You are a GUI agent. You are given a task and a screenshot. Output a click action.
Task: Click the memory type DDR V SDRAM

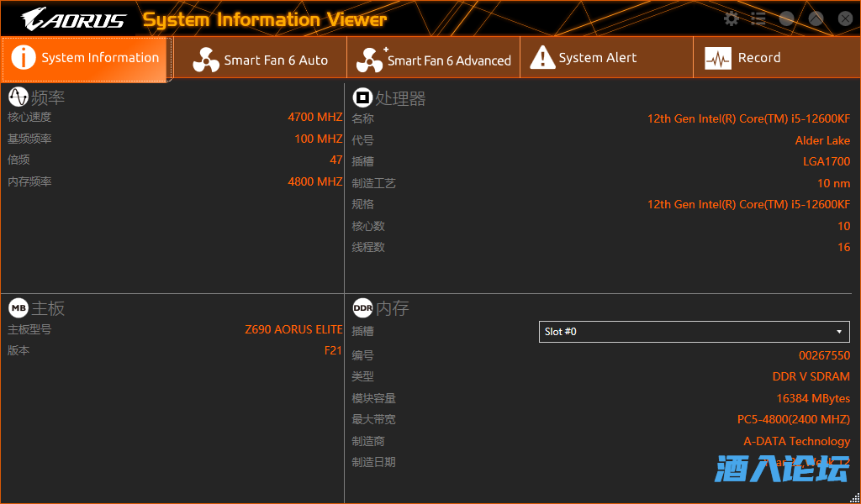811,377
